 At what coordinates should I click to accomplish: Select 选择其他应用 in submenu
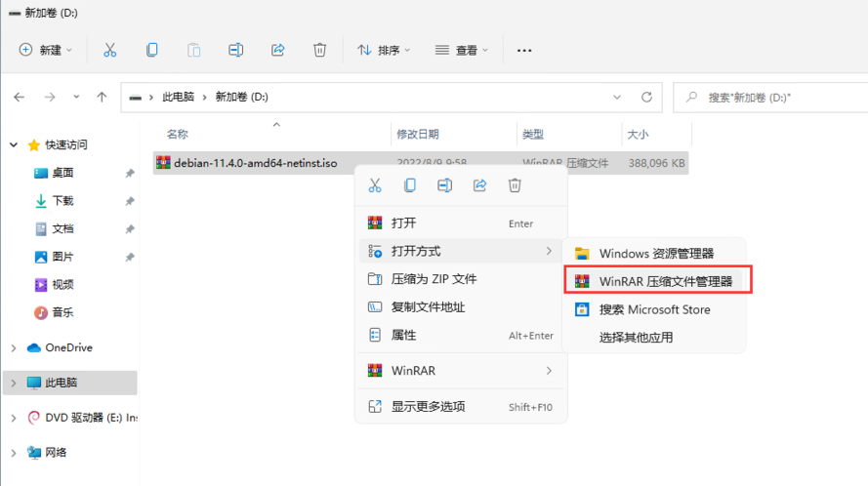pyautogui.click(x=654, y=337)
